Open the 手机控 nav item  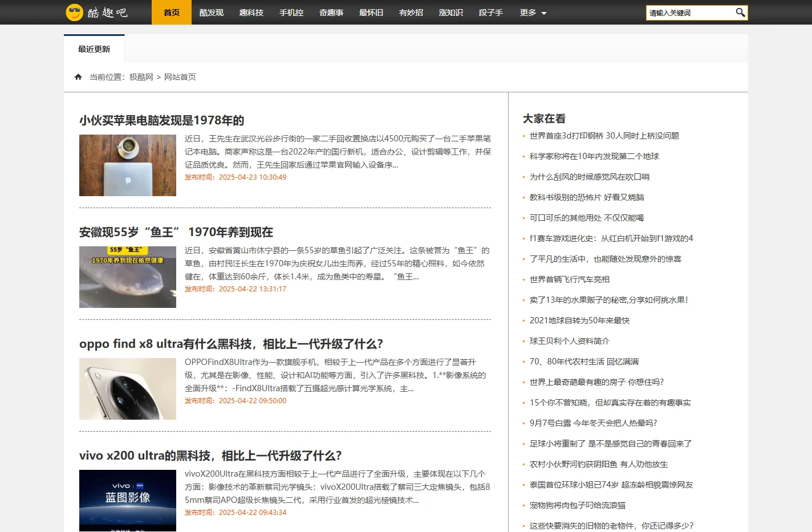[291, 13]
